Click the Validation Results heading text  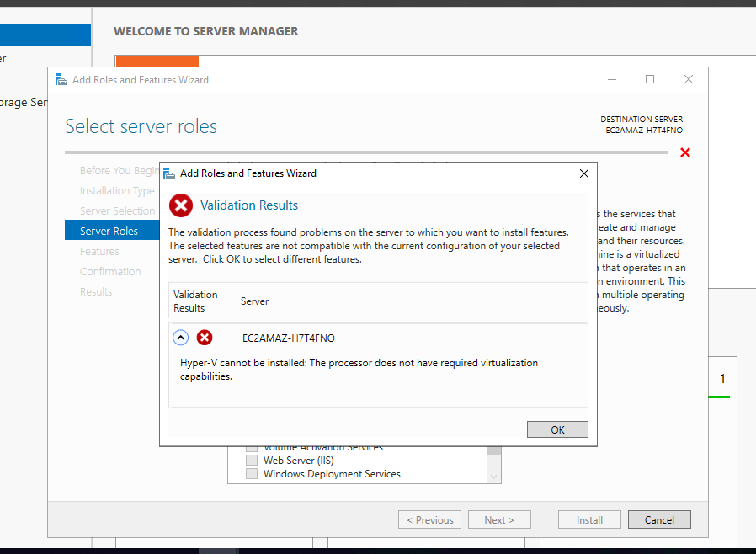coord(249,205)
